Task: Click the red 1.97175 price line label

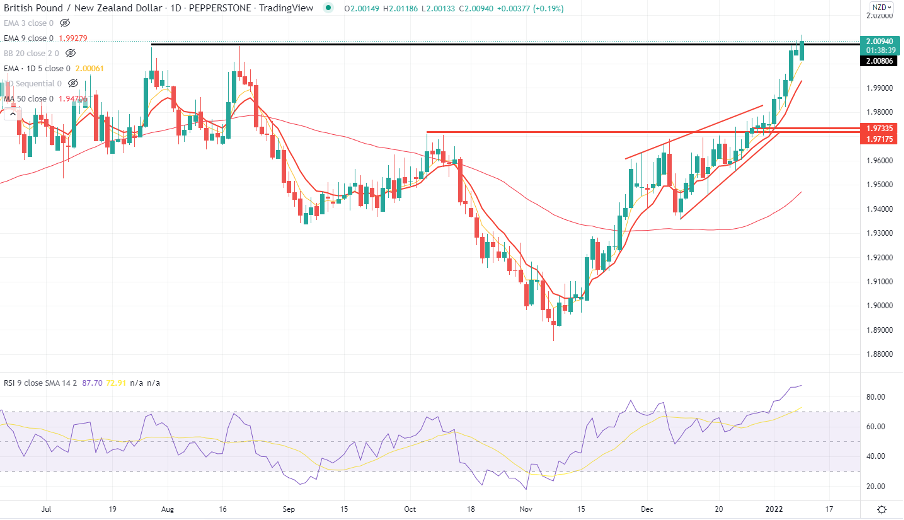Action: click(879, 139)
